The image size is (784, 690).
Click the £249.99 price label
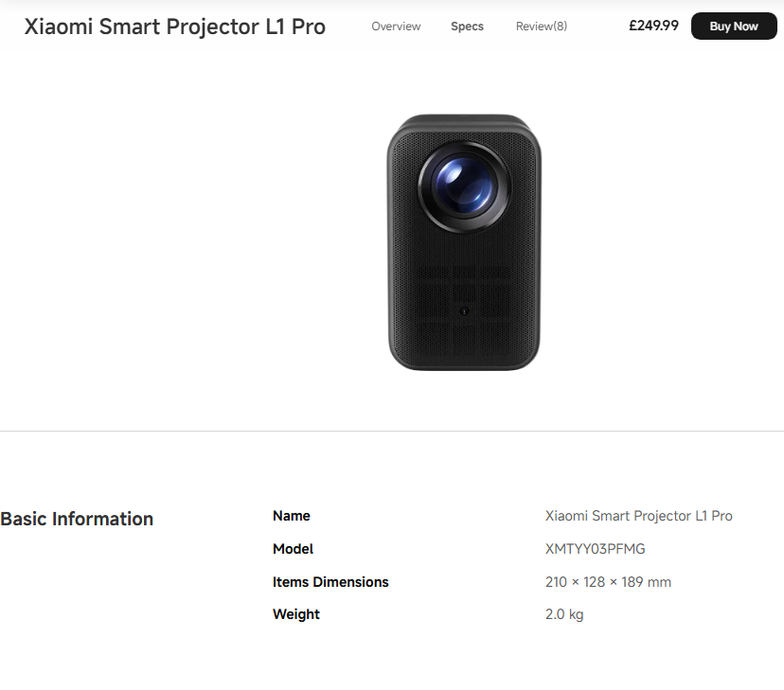653,26
